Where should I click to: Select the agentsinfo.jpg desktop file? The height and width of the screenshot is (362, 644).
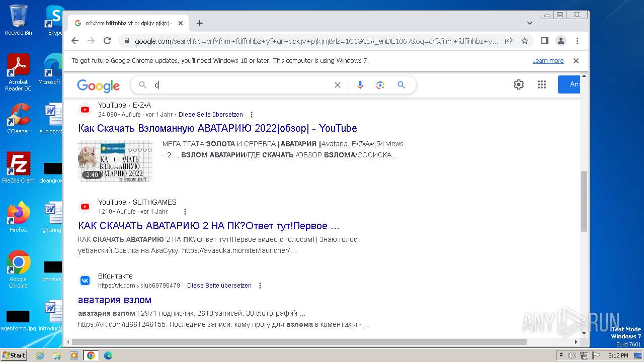[x=18, y=320]
